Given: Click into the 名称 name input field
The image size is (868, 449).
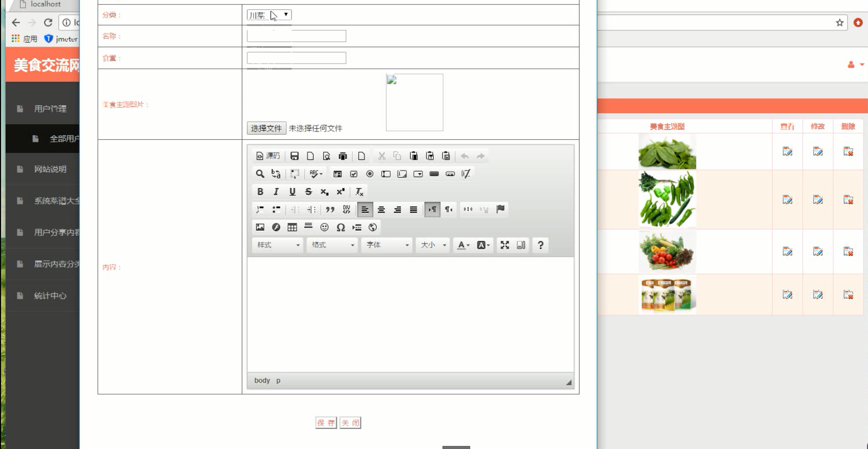Looking at the screenshot, I should (x=297, y=36).
